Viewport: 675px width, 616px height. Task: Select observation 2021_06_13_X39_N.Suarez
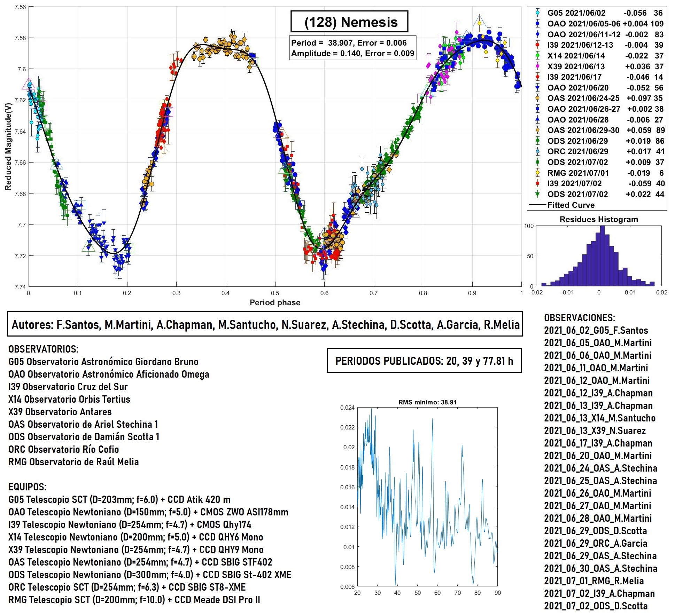point(595,431)
